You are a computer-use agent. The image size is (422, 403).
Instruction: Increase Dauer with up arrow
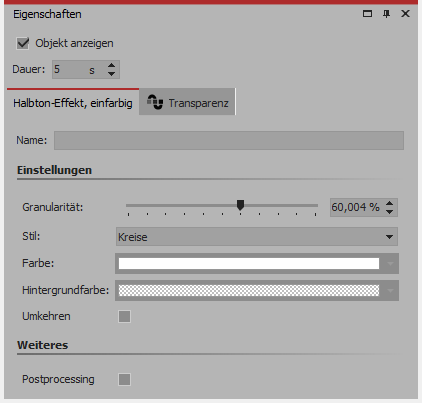tap(111, 65)
